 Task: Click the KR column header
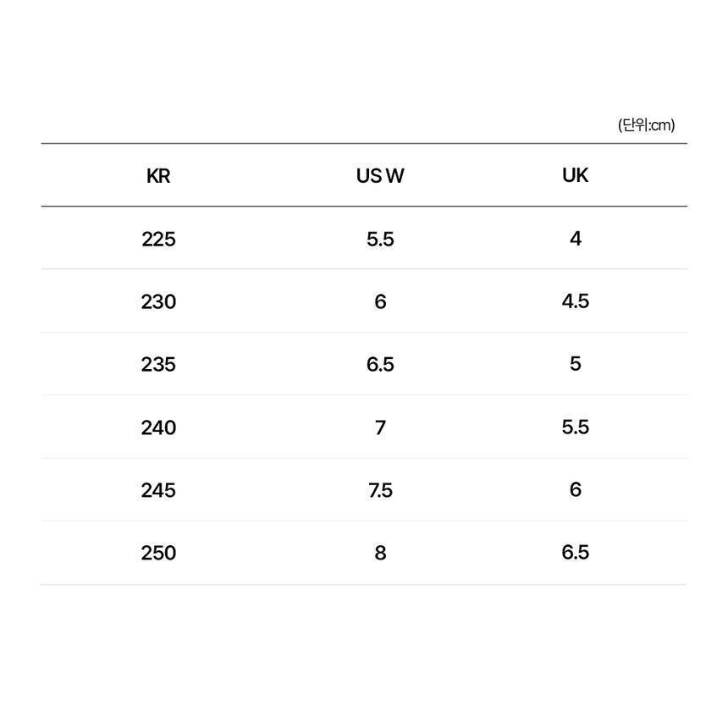tap(158, 176)
